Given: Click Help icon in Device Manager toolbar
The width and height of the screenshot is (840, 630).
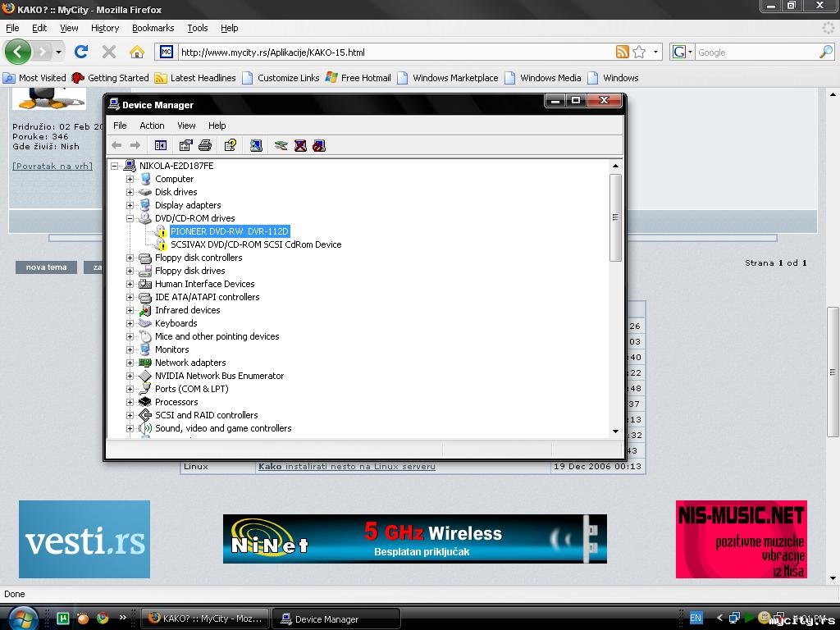Looking at the screenshot, I should [x=231, y=145].
